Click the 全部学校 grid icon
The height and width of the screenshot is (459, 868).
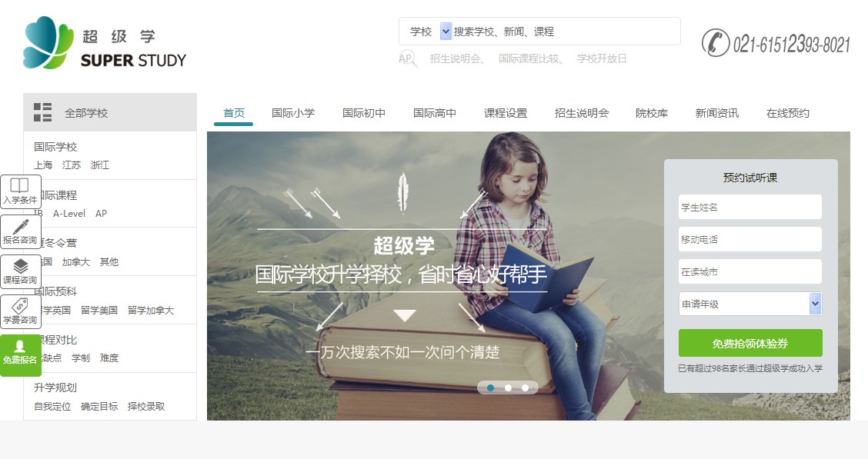click(x=42, y=112)
